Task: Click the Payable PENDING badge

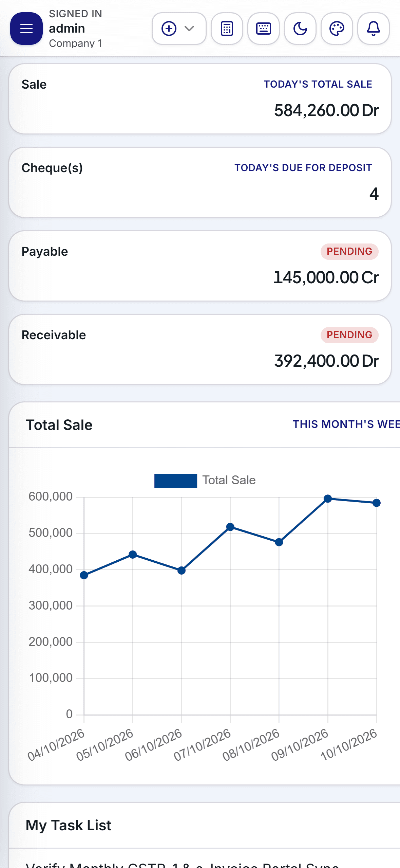Action: [349, 251]
